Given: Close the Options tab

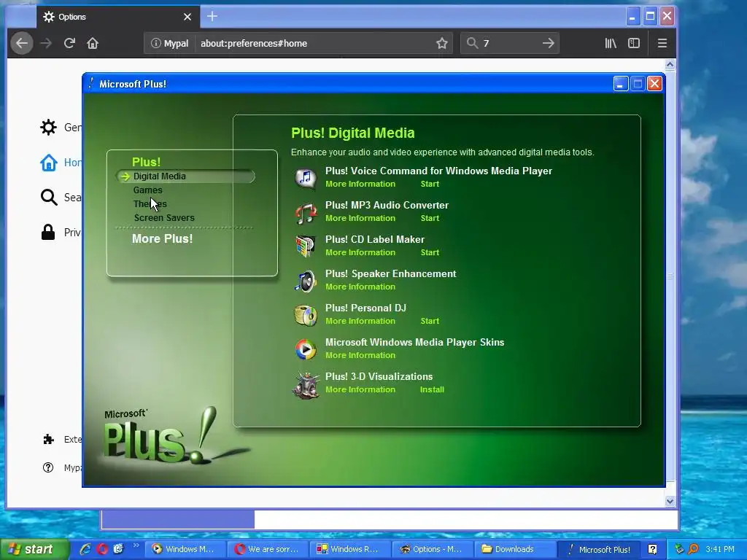Looking at the screenshot, I should [x=187, y=17].
